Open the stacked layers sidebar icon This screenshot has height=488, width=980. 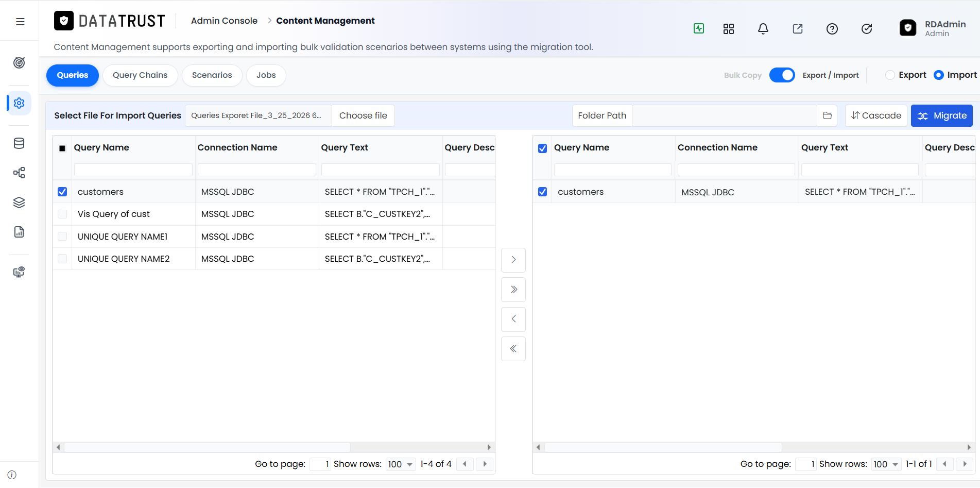pyautogui.click(x=19, y=203)
